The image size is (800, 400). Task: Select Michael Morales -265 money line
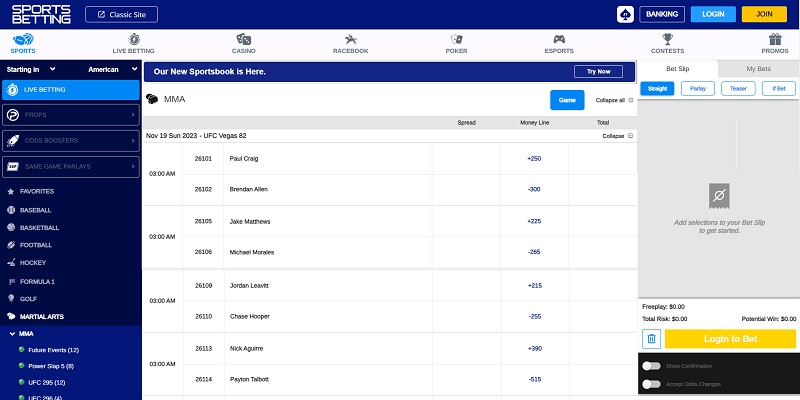pyautogui.click(x=534, y=252)
